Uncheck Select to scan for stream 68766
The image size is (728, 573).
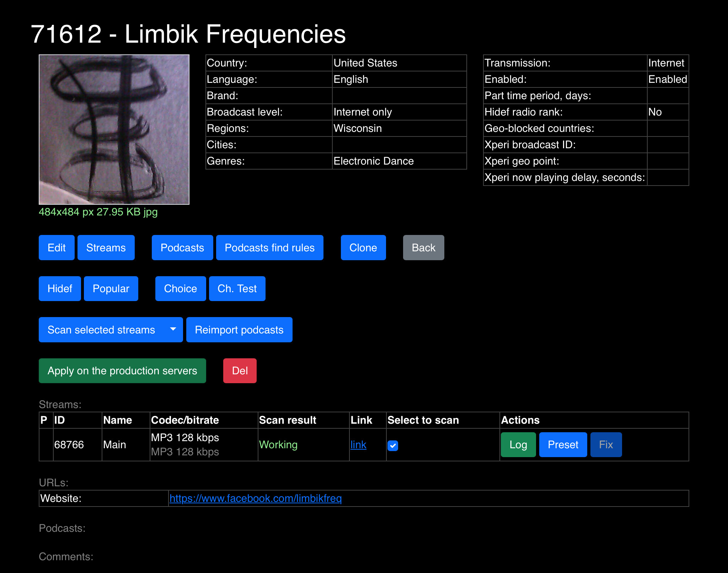(x=392, y=445)
